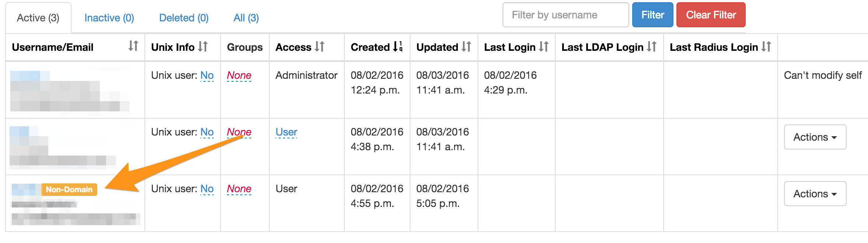Click the blue Filter button

click(x=652, y=15)
